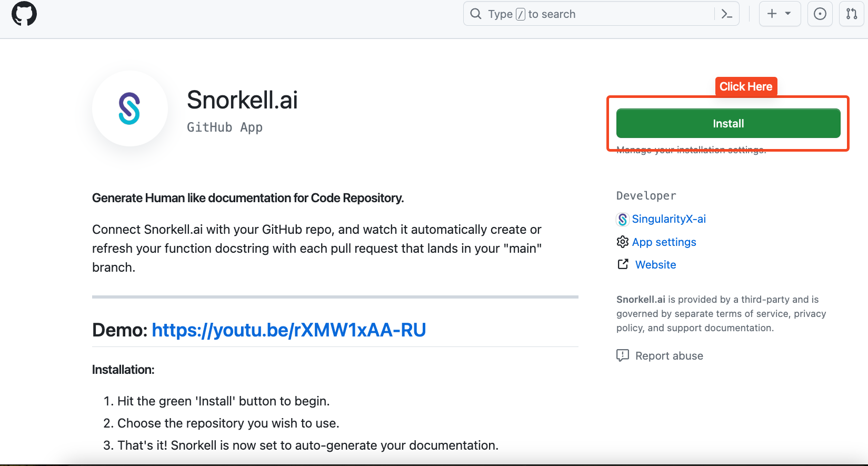Open the Website link
The image size is (868, 466).
click(x=655, y=265)
